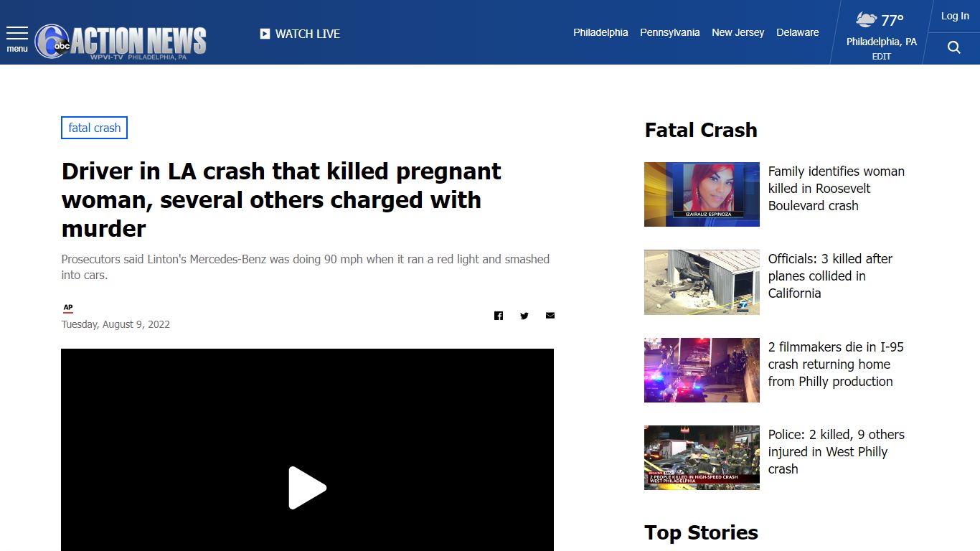Select the New Jersey nav item
Viewport: 980px width, 551px height.
[x=738, y=32]
